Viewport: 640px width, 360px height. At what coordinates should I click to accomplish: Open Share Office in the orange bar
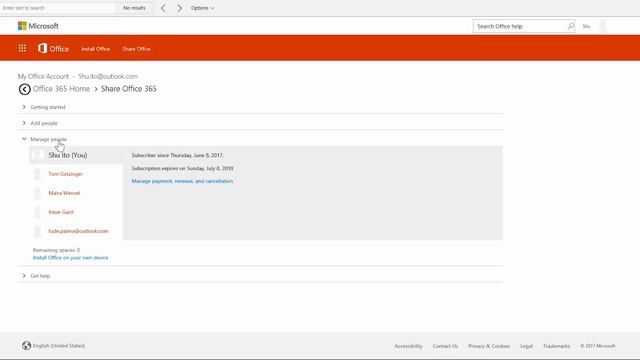(x=136, y=49)
